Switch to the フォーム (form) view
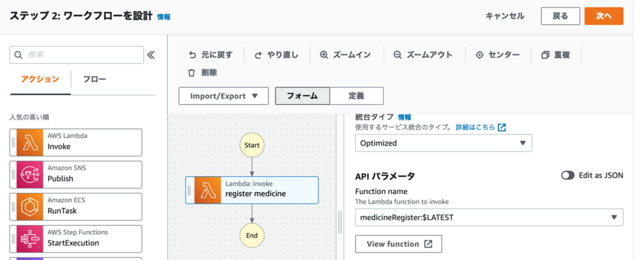The height and width of the screenshot is (260, 644). point(302,96)
